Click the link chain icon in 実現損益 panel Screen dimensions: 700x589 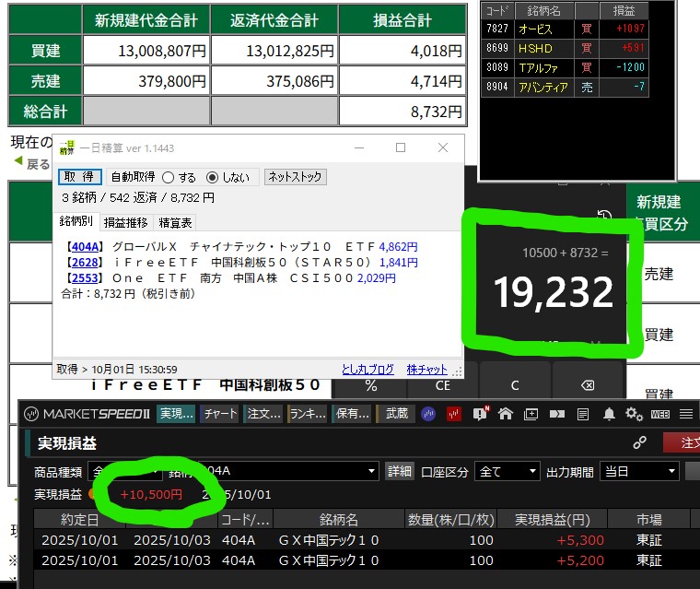[639, 443]
